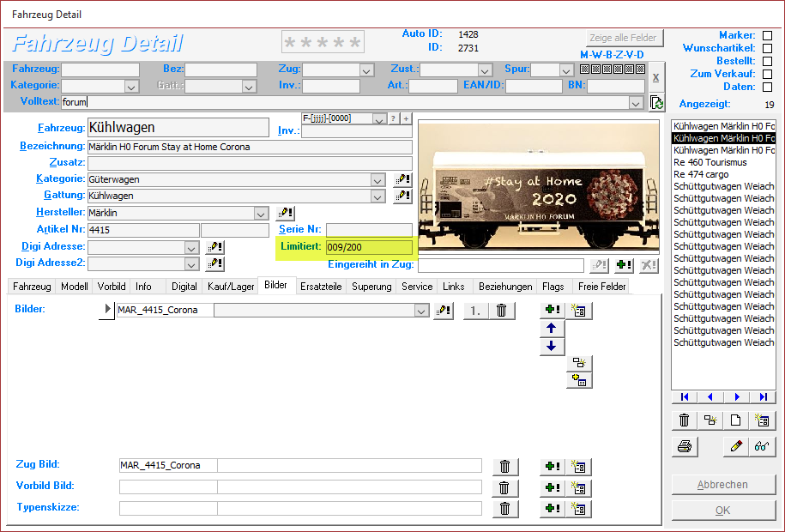Viewport: 785px width, 532px height.
Task: Expand the Spur filter dropdown
Action: 566,70
